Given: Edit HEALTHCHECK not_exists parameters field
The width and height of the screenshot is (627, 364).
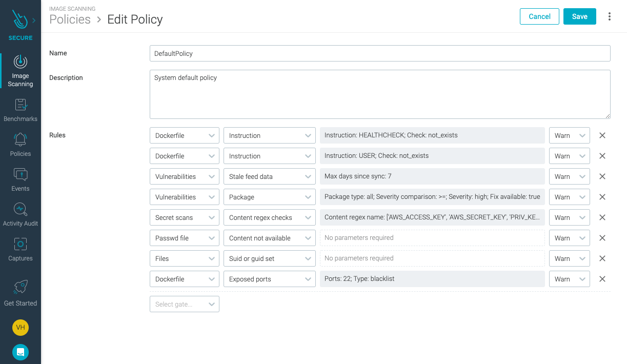Looking at the screenshot, I should (432, 135).
